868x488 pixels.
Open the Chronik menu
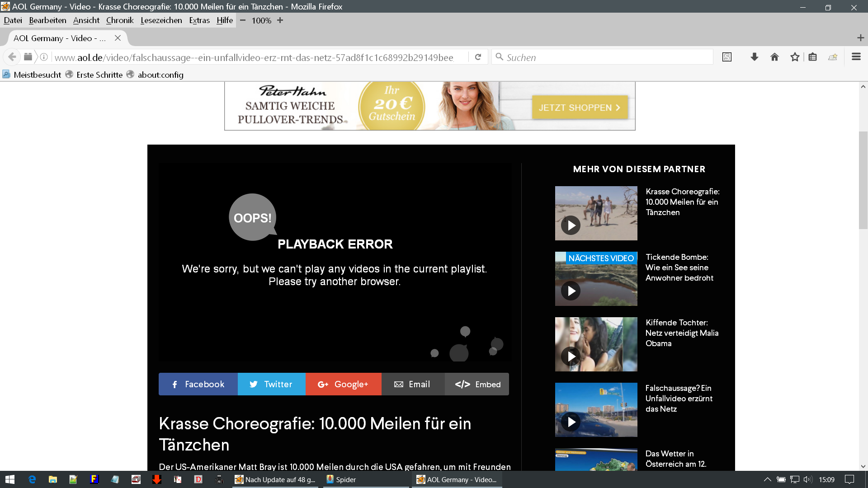pyautogui.click(x=120, y=20)
